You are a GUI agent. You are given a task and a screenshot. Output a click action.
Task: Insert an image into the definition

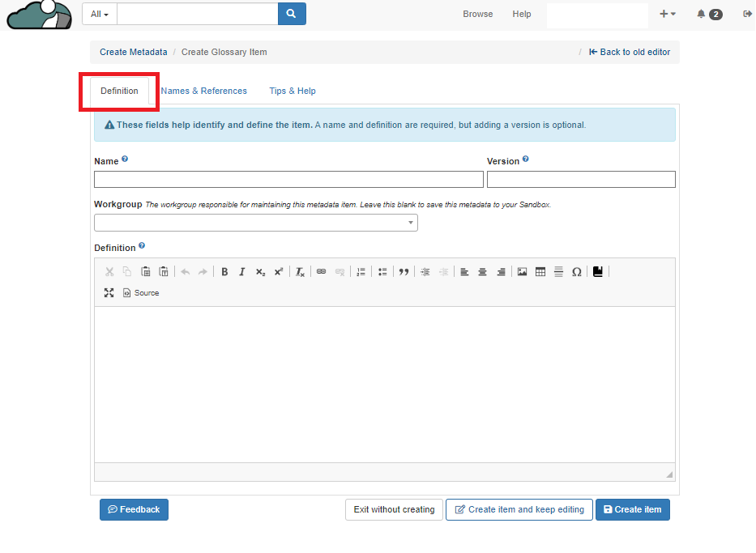[x=522, y=272]
